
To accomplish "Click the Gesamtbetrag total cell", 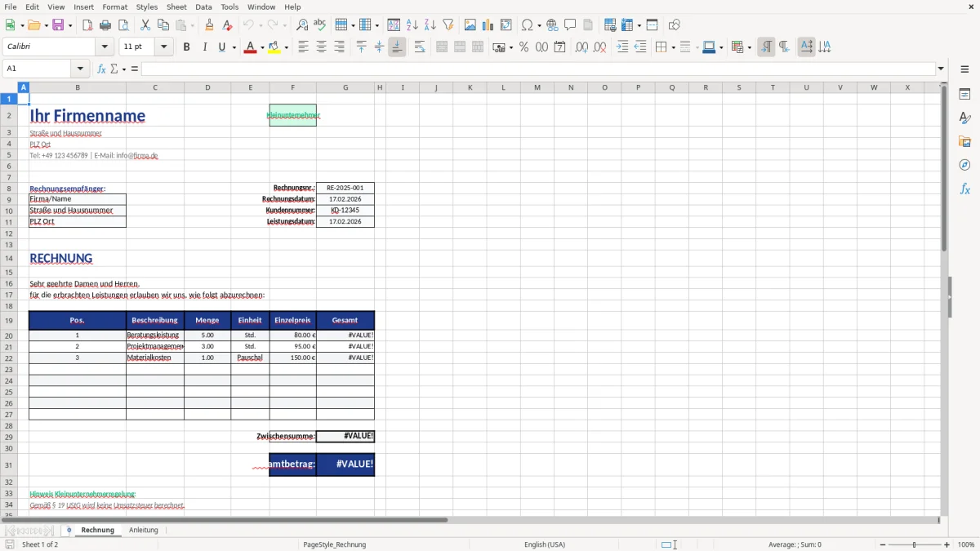I will (345, 464).
